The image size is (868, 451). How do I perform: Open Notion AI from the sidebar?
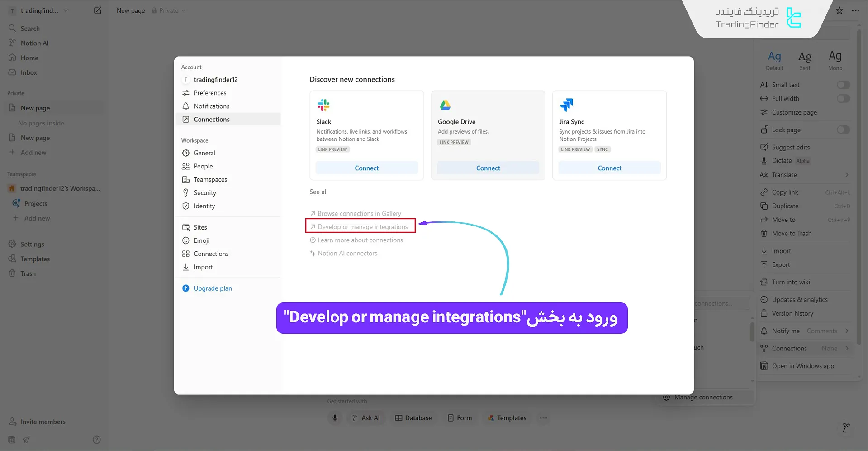(x=34, y=43)
